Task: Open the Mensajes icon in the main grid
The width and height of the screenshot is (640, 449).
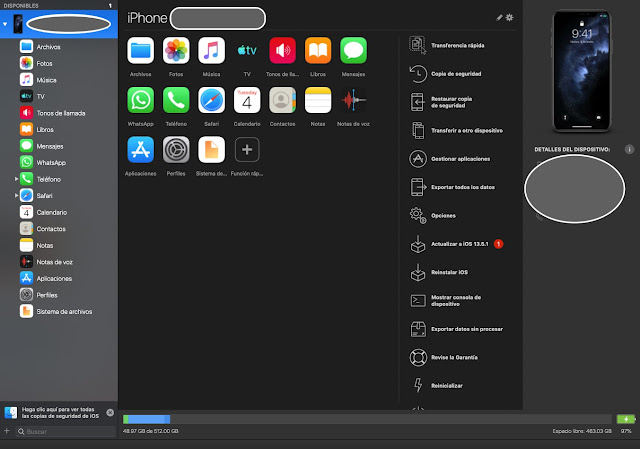Action: tap(353, 51)
